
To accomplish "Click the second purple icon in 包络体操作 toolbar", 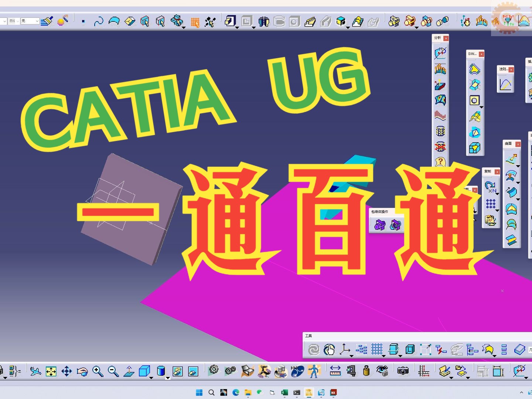I will (x=395, y=225).
